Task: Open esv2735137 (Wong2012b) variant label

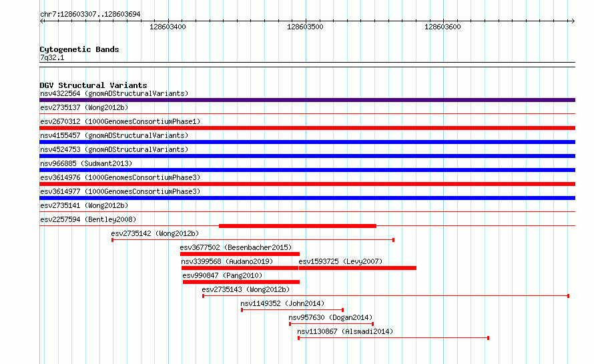Action: [84, 107]
